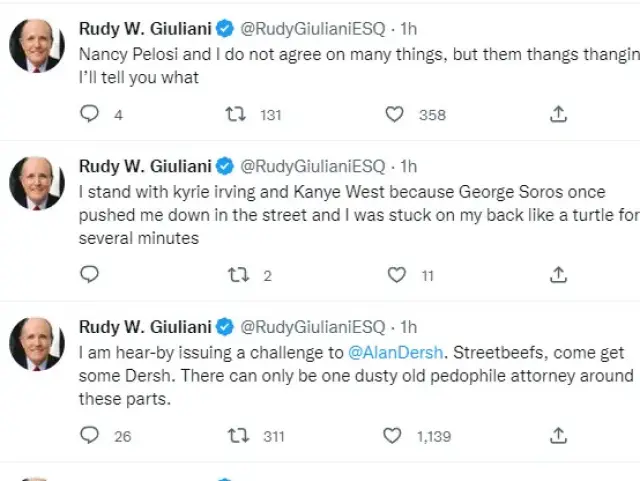Click the avatar on the AlanDersh tweet
640x481 pixels.
click(x=37, y=343)
